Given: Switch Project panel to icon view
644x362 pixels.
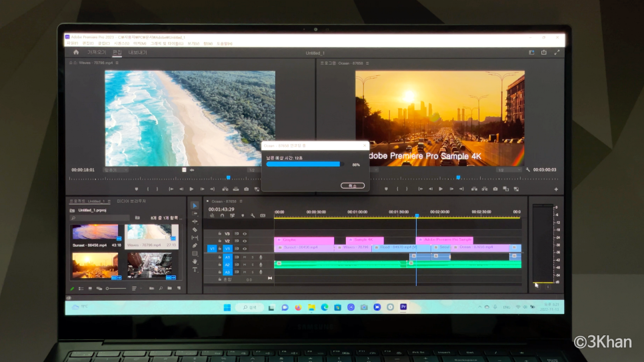Looking at the screenshot, I should pyautogui.click(x=90, y=289).
